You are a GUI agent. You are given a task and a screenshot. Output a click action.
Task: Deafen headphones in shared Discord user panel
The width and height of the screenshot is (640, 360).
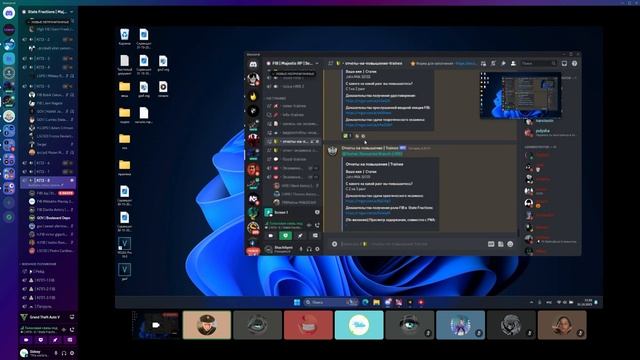tap(309, 249)
